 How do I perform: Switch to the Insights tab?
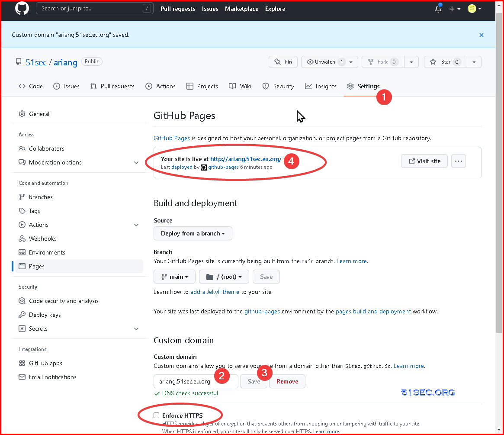[x=321, y=86]
